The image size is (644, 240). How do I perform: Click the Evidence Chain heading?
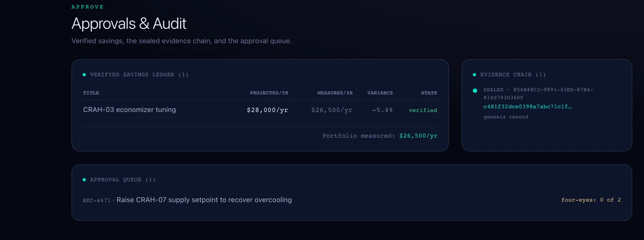pyautogui.click(x=513, y=75)
